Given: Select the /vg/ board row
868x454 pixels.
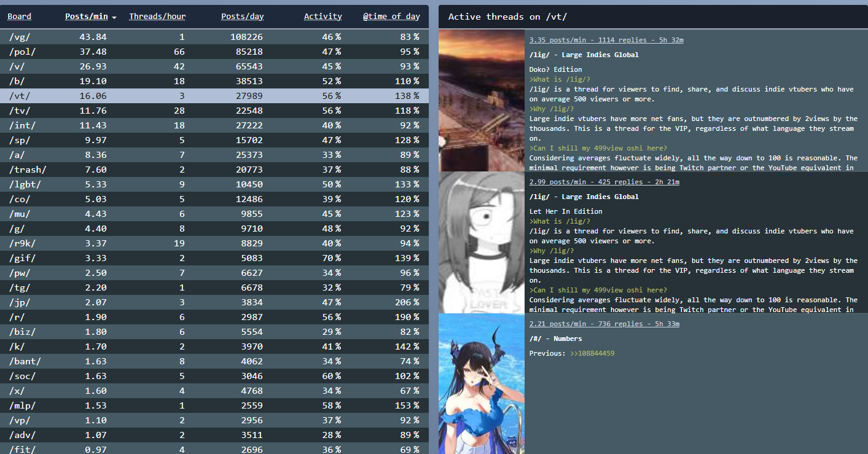Looking at the screenshot, I should pyautogui.click(x=214, y=37).
